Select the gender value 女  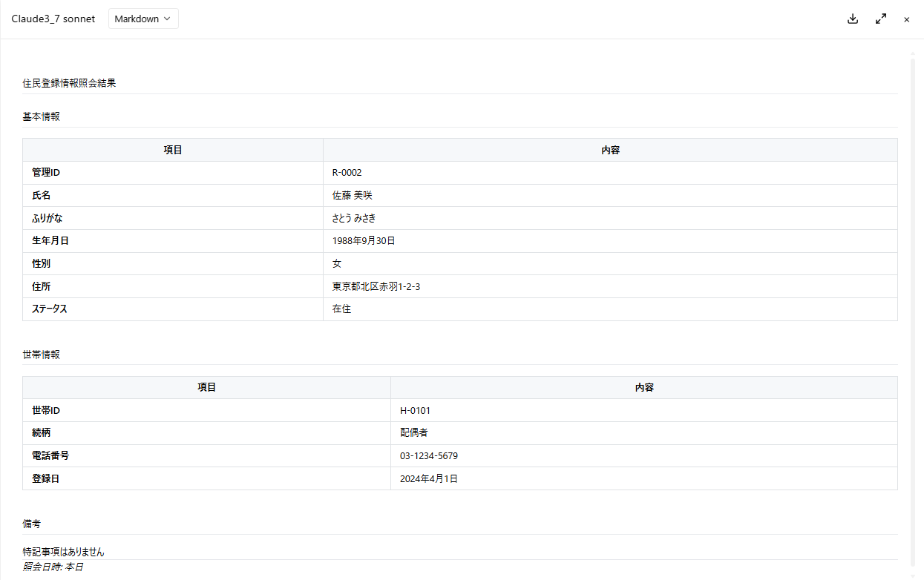[x=337, y=263]
